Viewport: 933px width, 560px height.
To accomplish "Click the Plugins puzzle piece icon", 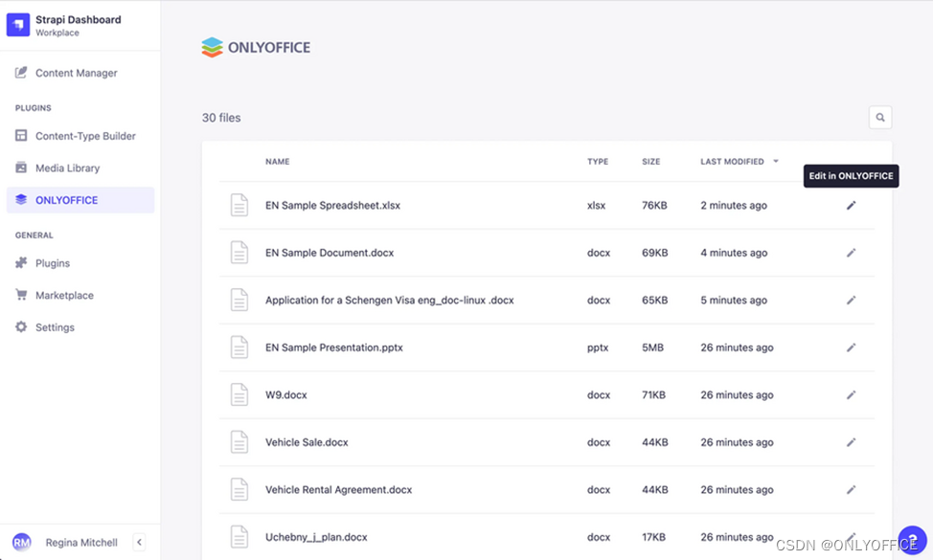I will pyautogui.click(x=21, y=262).
